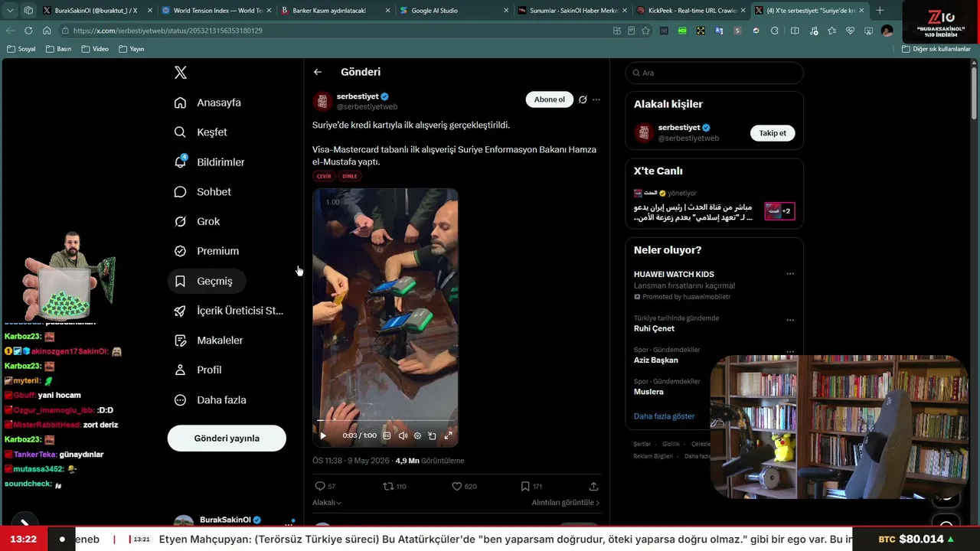Open the Muslera trending topic

pos(648,392)
